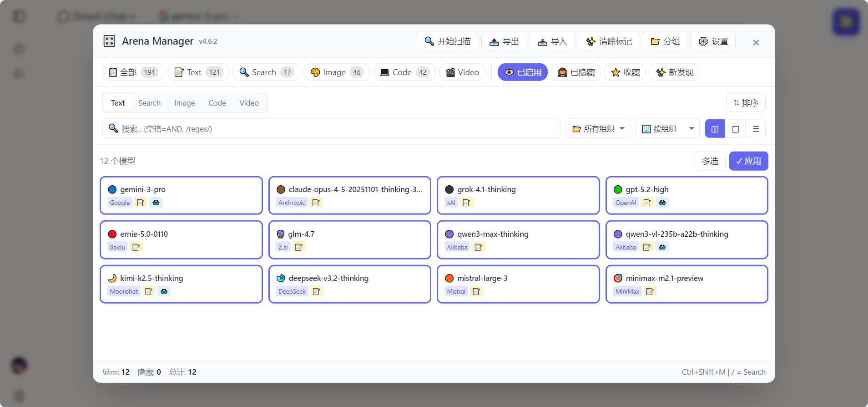Switch to large grid view
Image resolution: width=868 pixels, height=407 pixels.
point(715,129)
